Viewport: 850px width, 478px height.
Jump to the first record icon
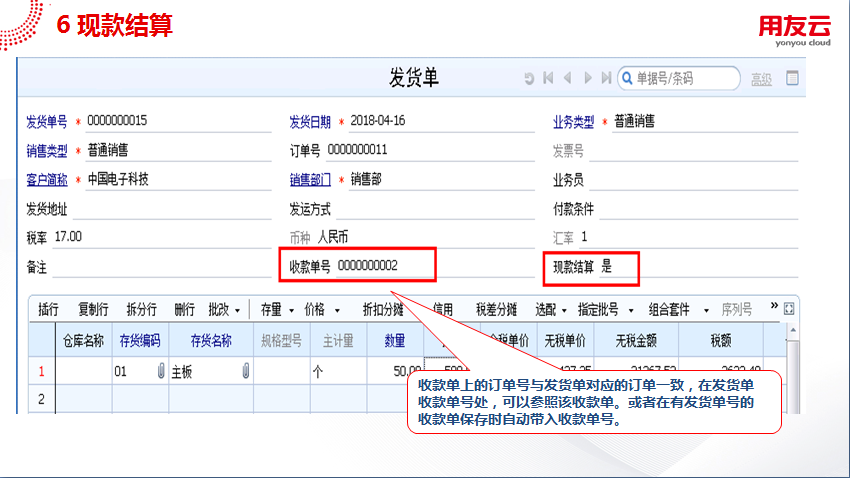(548, 78)
